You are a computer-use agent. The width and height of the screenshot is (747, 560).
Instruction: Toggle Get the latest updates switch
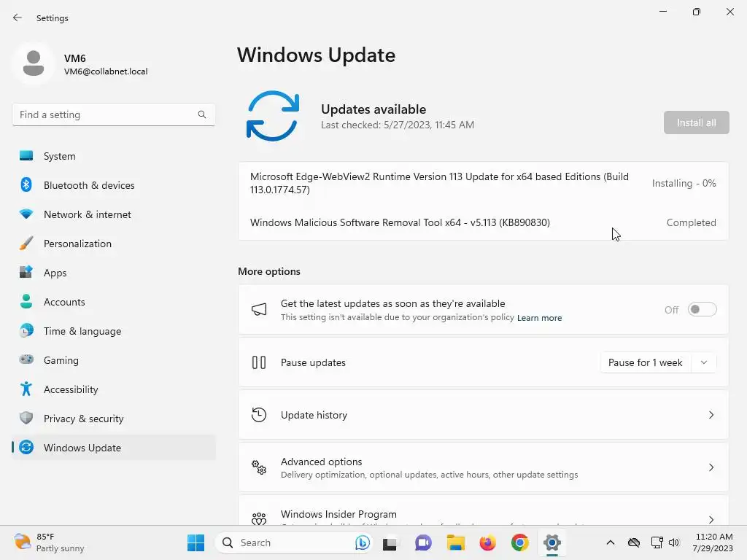click(x=703, y=309)
